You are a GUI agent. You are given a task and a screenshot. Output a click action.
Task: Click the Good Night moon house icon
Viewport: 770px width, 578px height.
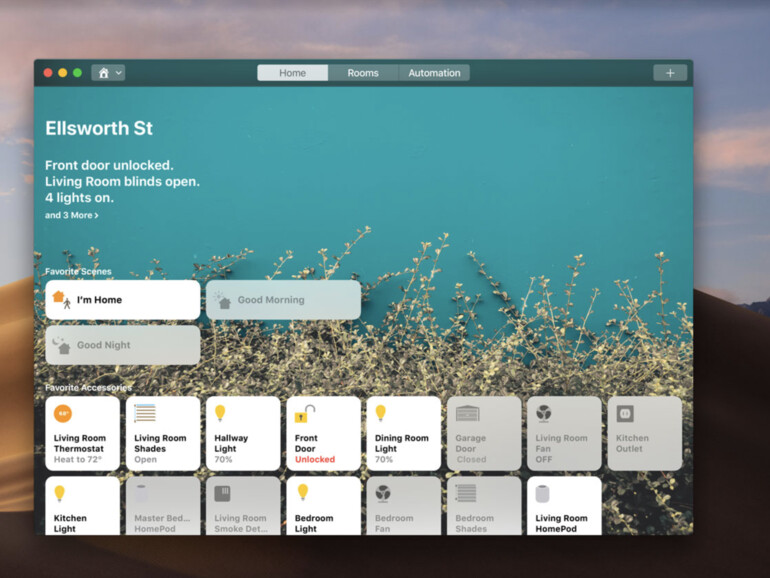click(61, 345)
